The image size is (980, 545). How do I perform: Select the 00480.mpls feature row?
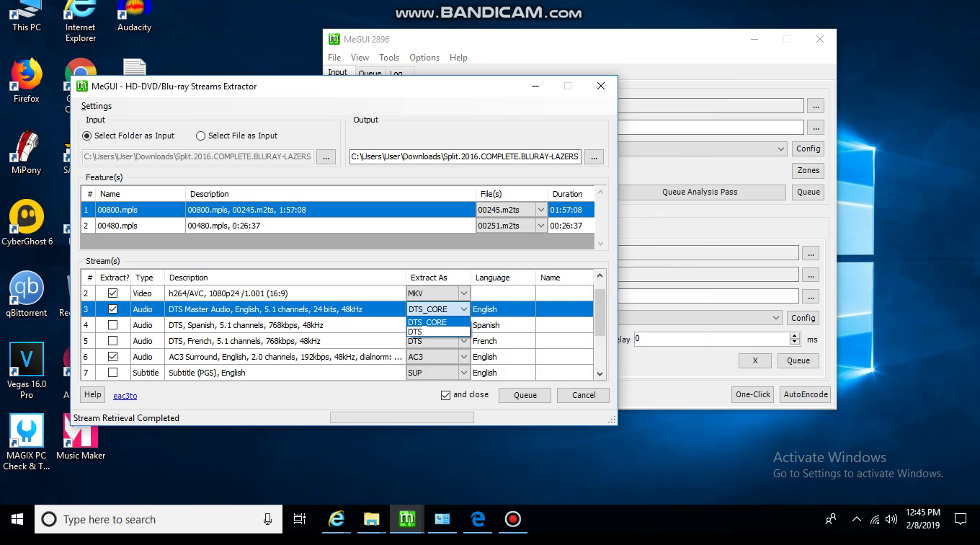[x=337, y=226]
